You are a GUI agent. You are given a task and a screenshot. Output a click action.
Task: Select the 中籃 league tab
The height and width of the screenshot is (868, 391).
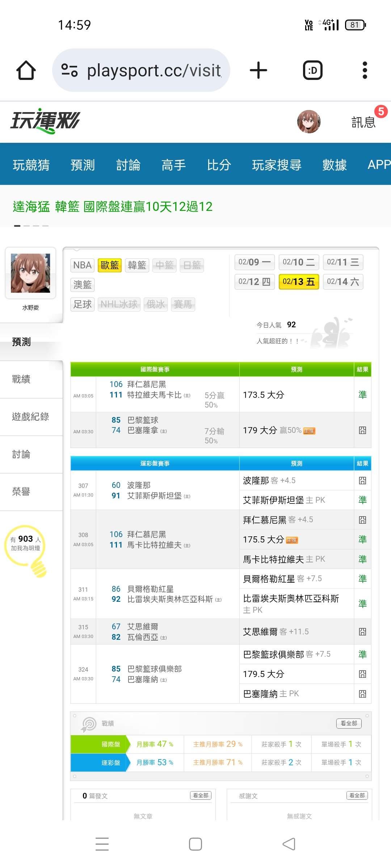(165, 265)
